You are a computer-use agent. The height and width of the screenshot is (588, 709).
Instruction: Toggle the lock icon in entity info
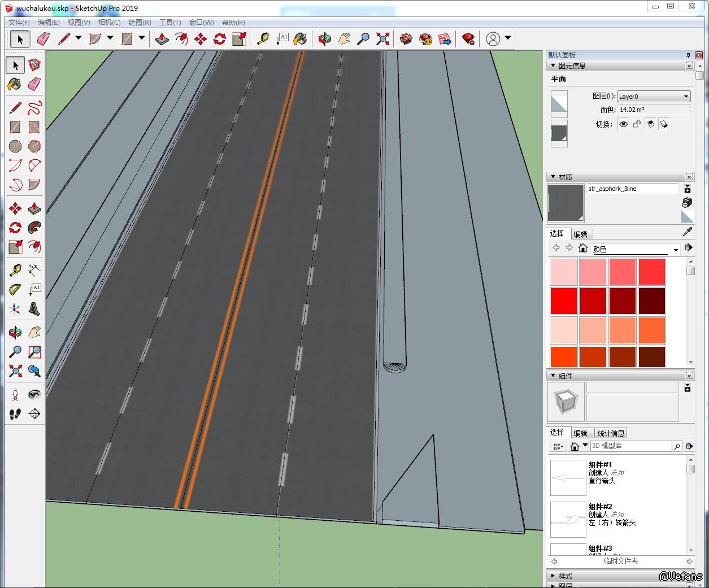pyautogui.click(x=637, y=124)
